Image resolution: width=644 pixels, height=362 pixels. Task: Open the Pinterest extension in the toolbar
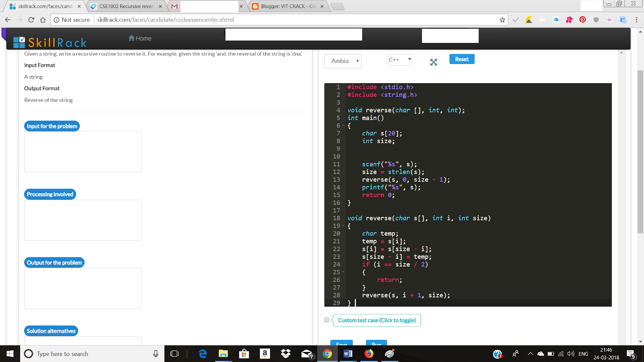pyautogui.click(x=582, y=19)
